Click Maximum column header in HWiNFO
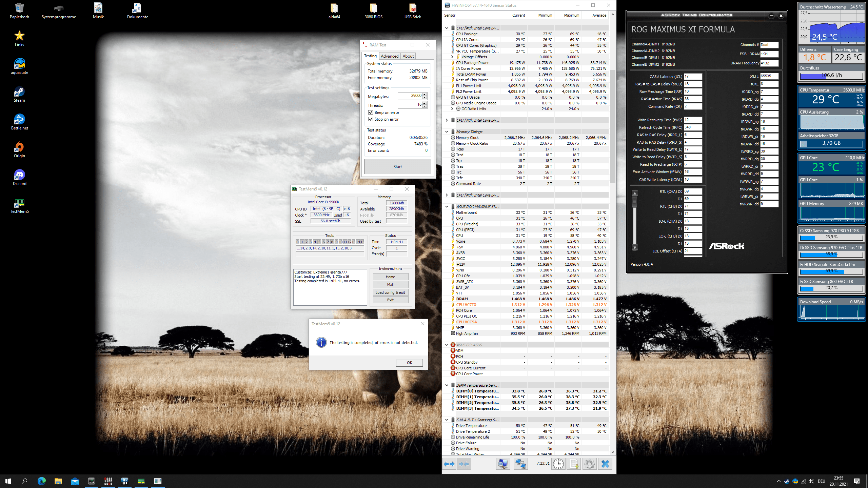 coord(568,15)
